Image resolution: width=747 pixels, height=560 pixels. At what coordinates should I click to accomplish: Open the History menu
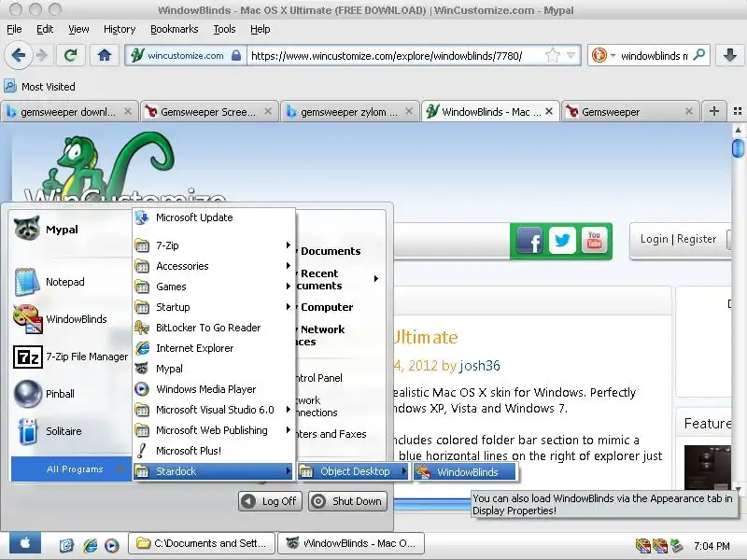[x=120, y=29]
